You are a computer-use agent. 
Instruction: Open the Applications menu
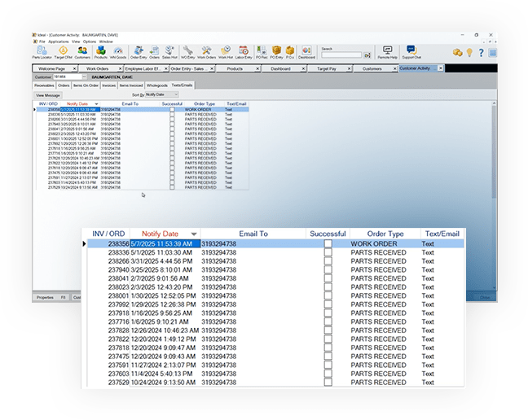[59, 41]
